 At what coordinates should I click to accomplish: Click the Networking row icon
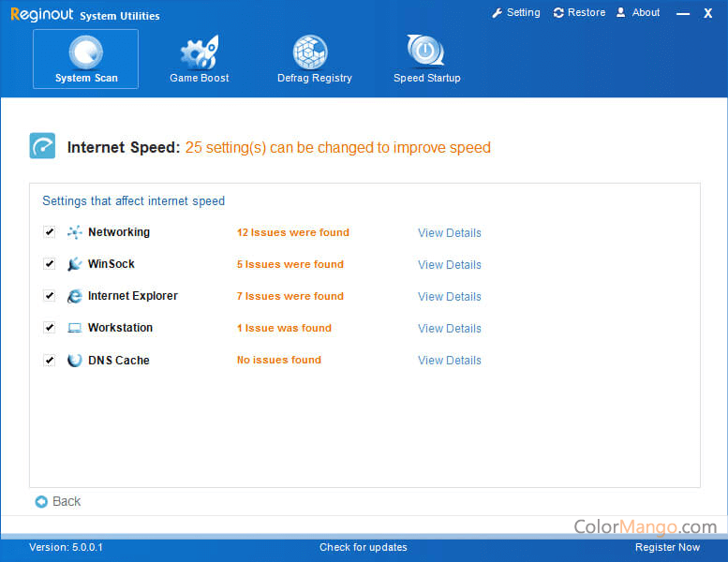point(75,232)
